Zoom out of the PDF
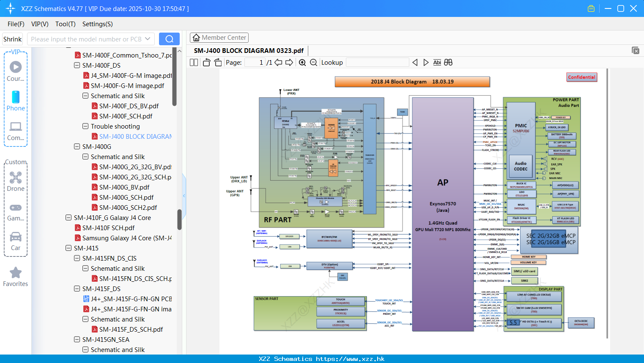The height and width of the screenshot is (363, 644). click(314, 63)
